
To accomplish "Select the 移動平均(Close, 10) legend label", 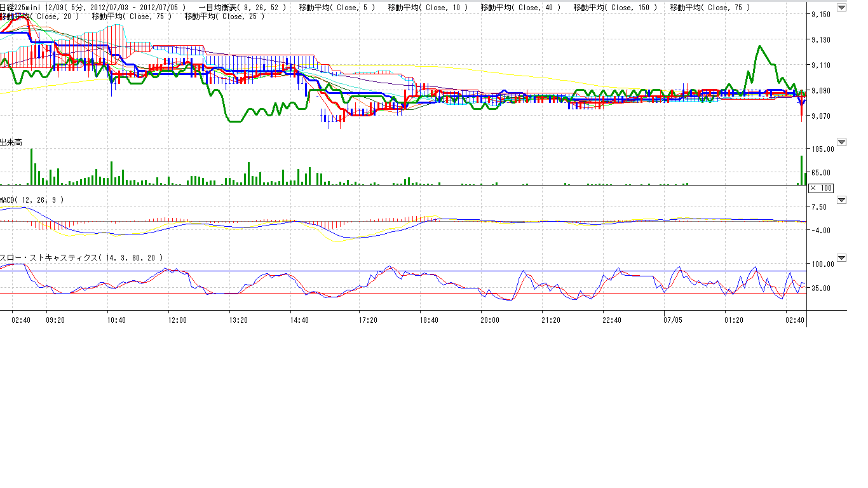I will click(428, 8).
